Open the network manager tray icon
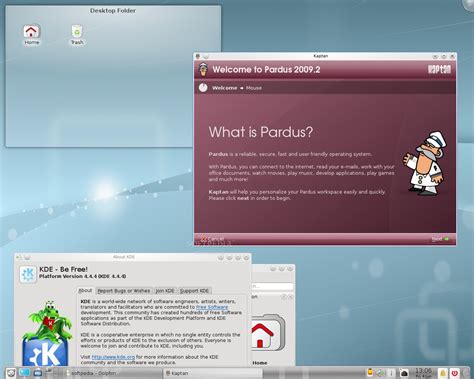Image resolution: width=474 pixels, height=379 pixels. [x=380, y=373]
